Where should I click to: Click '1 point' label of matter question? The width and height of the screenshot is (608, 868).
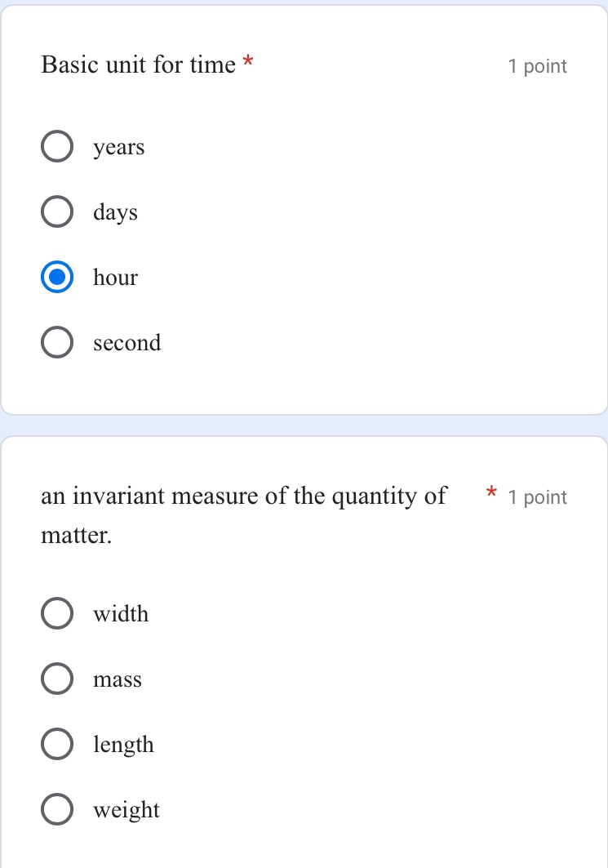[537, 497]
